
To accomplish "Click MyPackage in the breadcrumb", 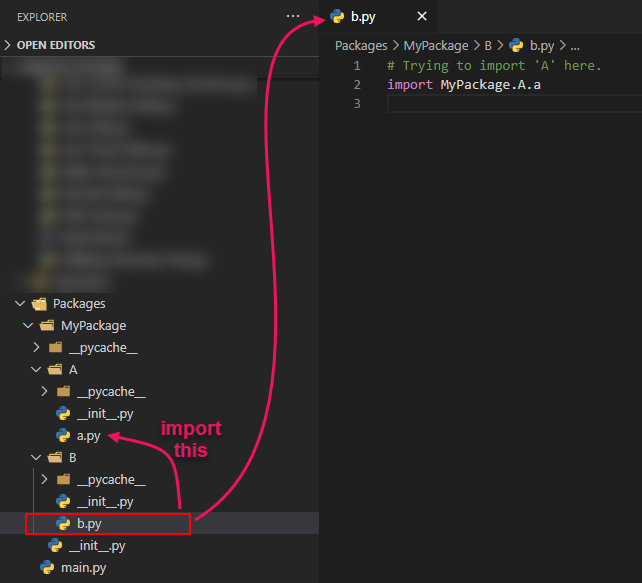I will [x=436, y=45].
